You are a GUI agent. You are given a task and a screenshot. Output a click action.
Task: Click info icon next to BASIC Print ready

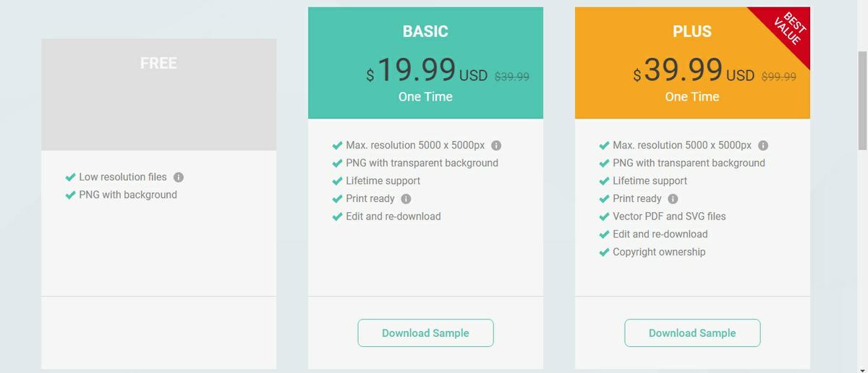tap(406, 199)
